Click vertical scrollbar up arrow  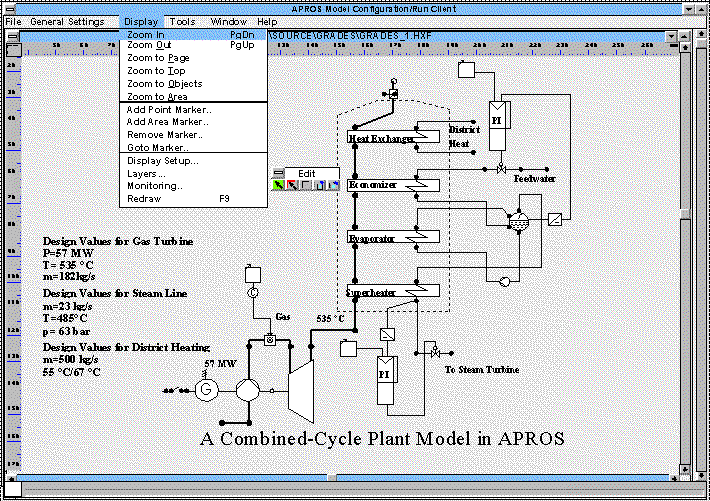point(685,47)
